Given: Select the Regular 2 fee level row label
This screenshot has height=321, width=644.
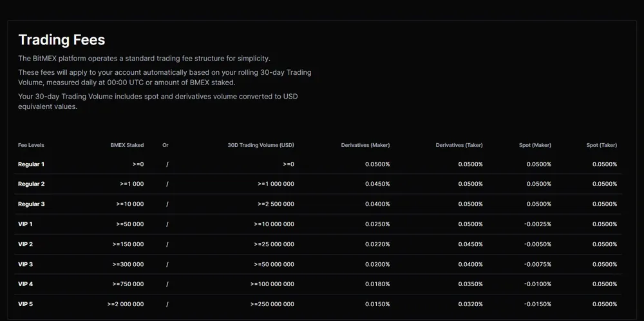Looking at the screenshot, I should coord(31,184).
